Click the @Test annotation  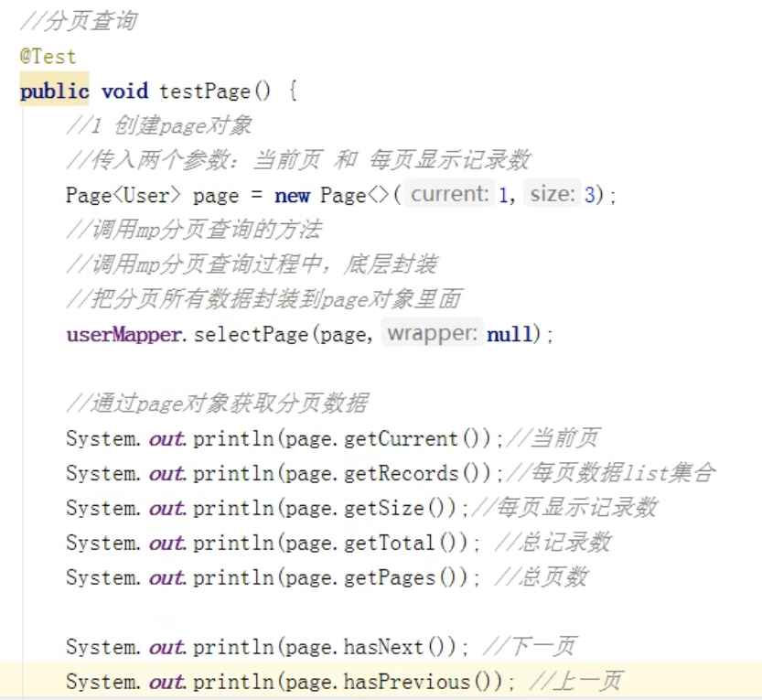[x=48, y=57]
